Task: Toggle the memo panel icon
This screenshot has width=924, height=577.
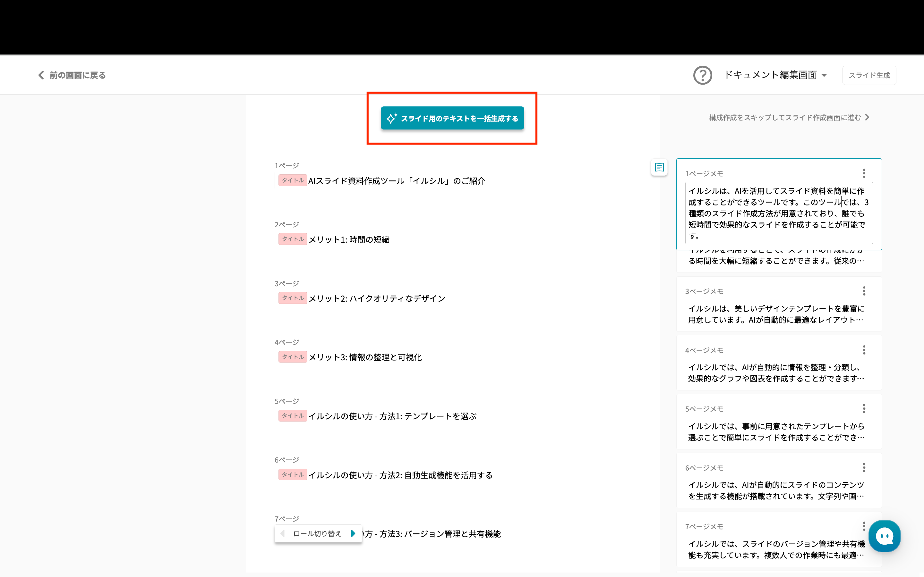Action: pyautogui.click(x=659, y=167)
